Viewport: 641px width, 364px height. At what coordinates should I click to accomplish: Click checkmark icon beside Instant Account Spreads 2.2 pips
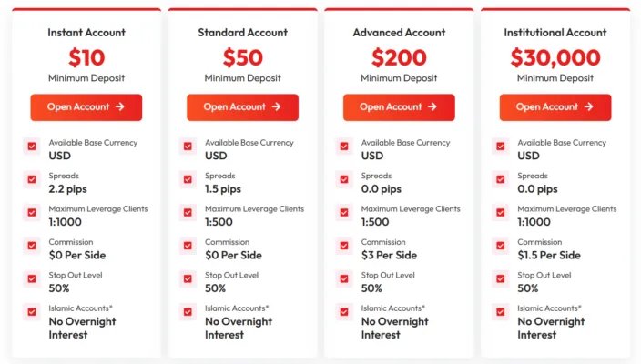coord(32,179)
